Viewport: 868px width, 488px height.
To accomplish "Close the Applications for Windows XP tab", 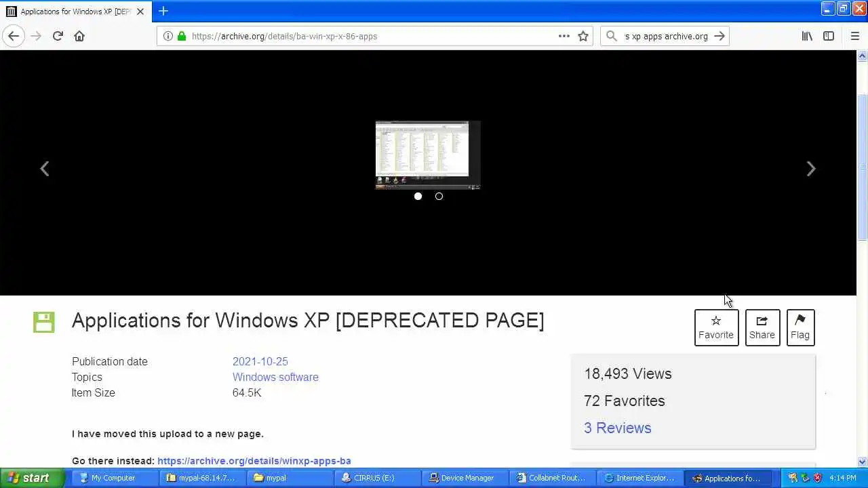I will pos(140,12).
